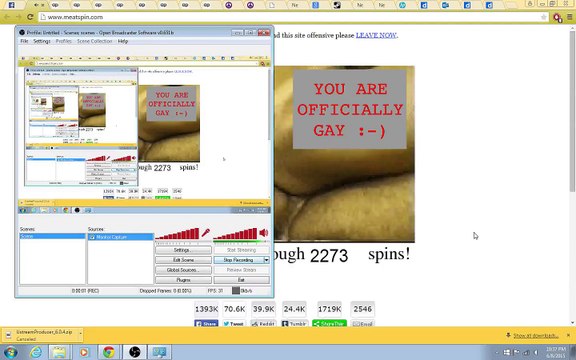The image size is (576, 360).
Task: Open OBS Settings button
Action: tap(183, 250)
